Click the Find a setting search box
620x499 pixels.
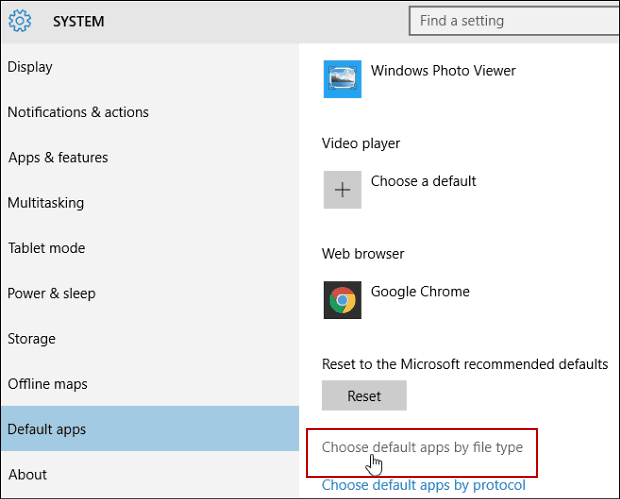click(514, 21)
